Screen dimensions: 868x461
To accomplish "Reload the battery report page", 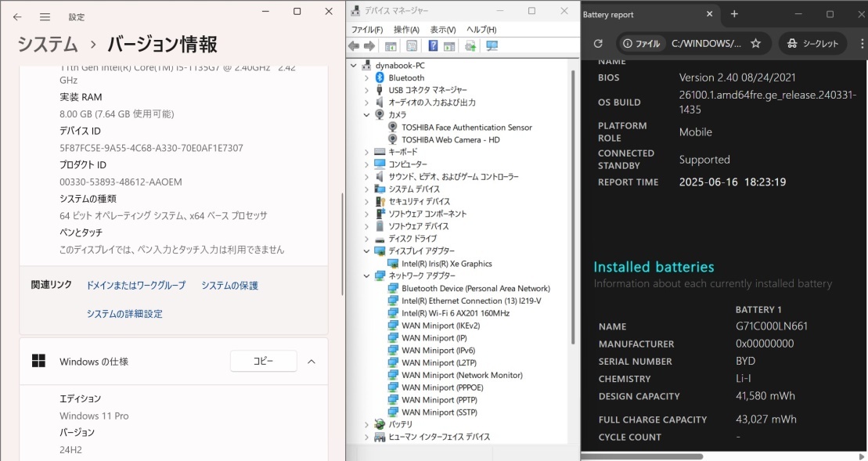I will click(x=597, y=43).
